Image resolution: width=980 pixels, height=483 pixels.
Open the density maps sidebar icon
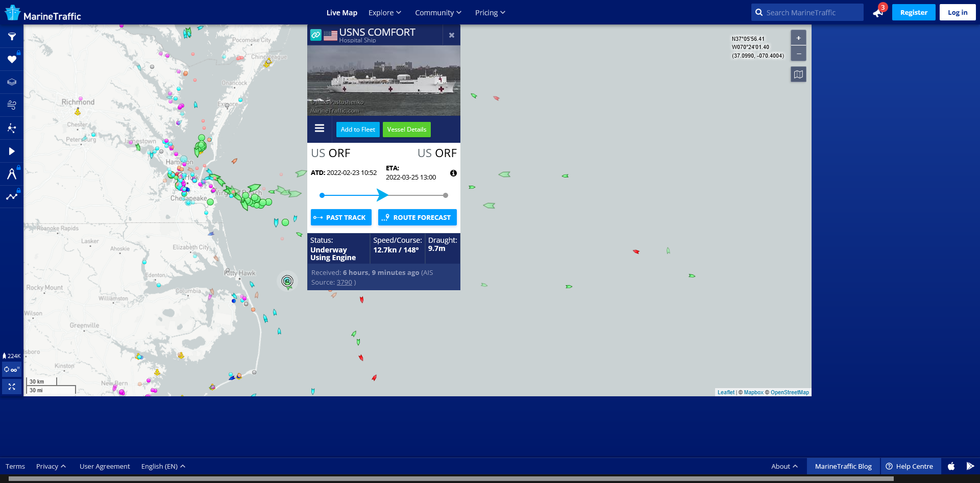[12, 128]
